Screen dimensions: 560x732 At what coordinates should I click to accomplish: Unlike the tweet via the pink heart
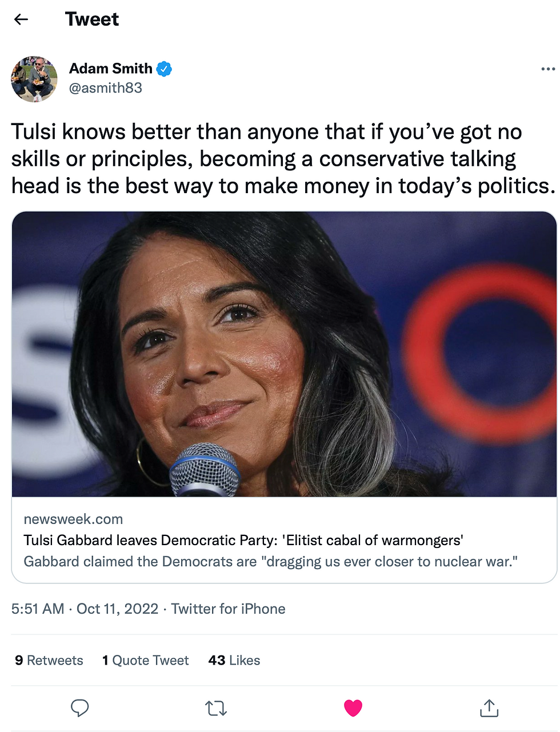click(353, 708)
